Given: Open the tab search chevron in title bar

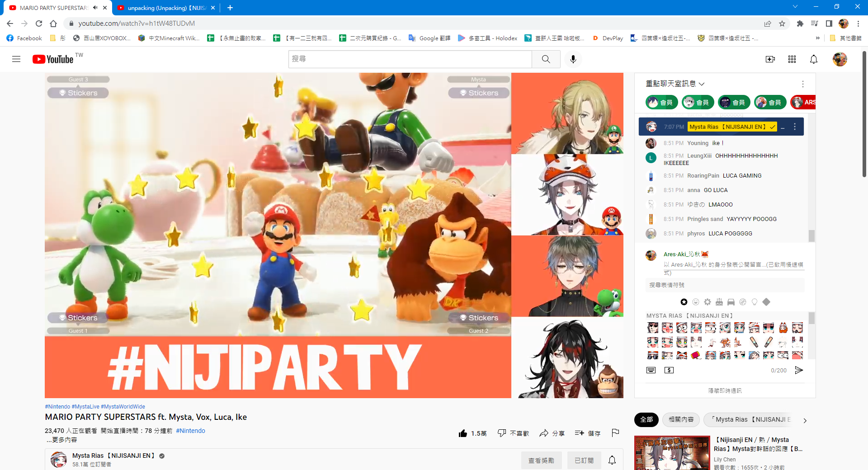Looking at the screenshot, I should [795, 7].
